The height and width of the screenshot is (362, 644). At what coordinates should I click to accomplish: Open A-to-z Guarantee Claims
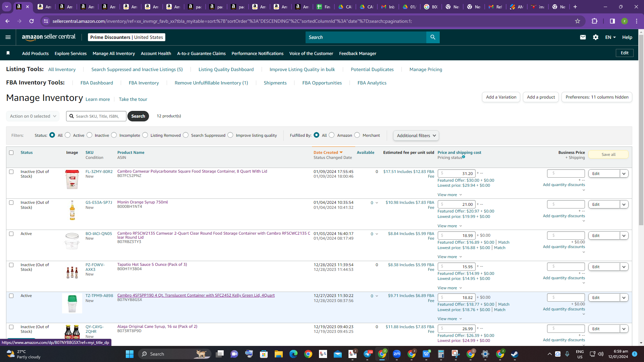click(x=201, y=53)
